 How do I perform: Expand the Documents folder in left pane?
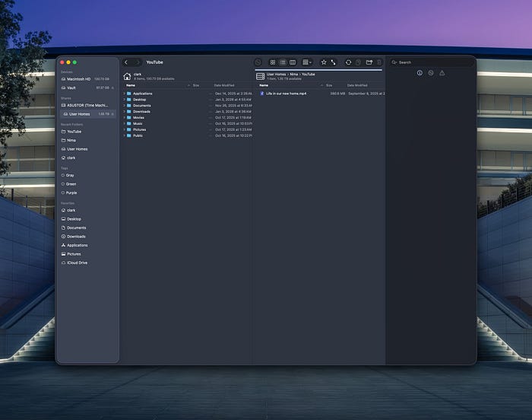pyautogui.click(x=125, y=106)
